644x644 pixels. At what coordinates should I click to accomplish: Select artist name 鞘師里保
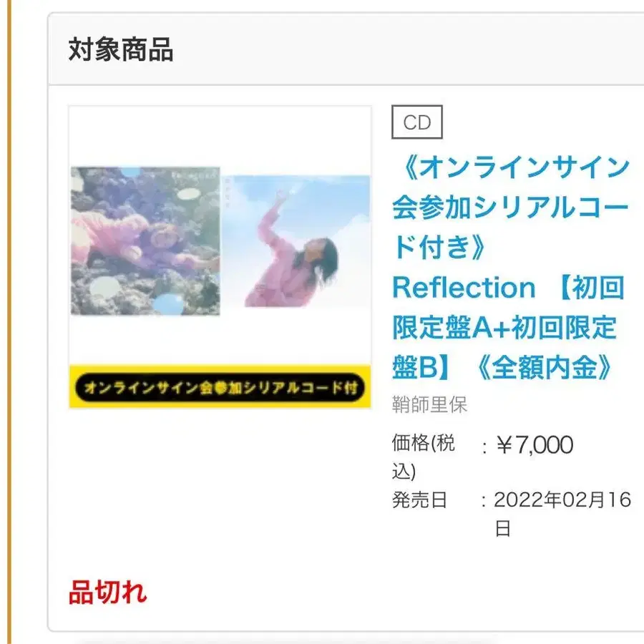[429, 405]
